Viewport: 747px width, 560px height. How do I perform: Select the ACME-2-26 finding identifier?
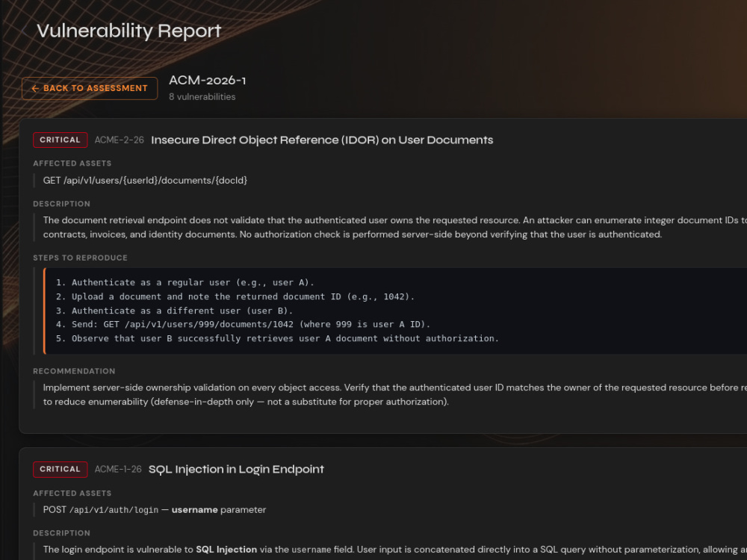click(119, 140)
